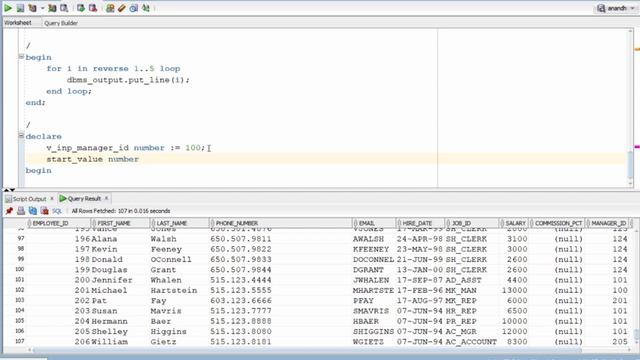Click the 'start_value' line in editor
This screenshot has width=640, height=360.
coord(92,159)
